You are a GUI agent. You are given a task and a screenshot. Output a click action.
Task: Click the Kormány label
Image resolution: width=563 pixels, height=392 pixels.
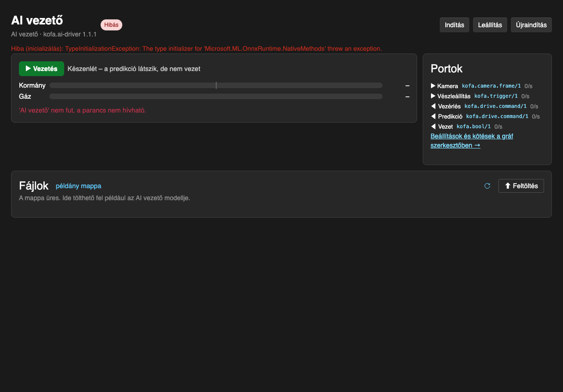click(32, 85)
